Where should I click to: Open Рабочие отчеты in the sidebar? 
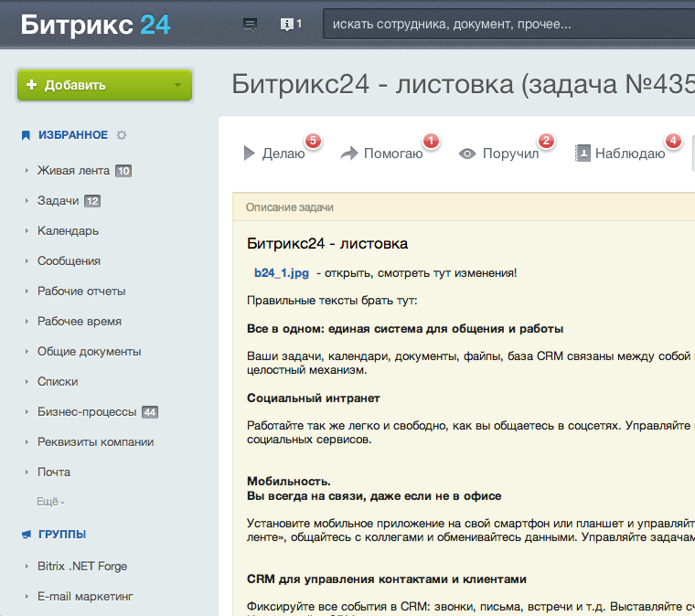81,291
